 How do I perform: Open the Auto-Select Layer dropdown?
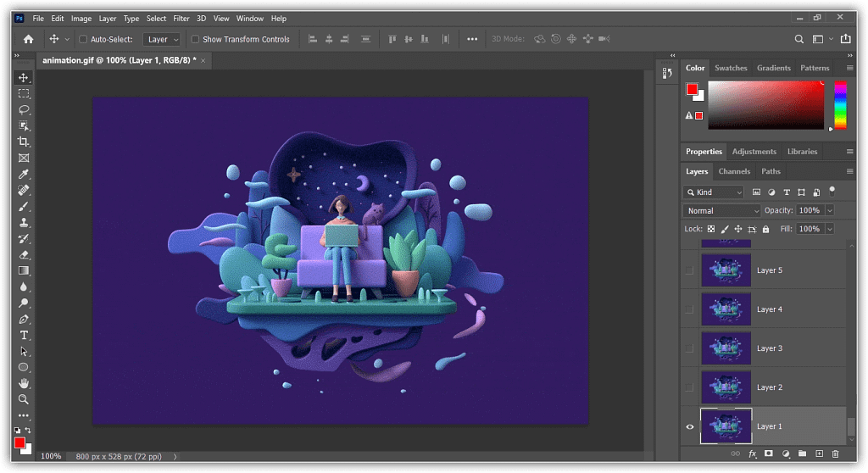[162, 39]
